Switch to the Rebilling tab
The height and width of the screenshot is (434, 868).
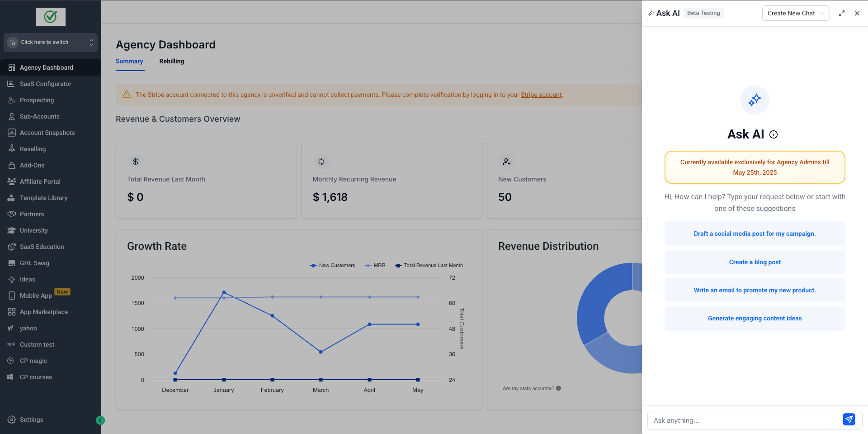pos(171,61)
